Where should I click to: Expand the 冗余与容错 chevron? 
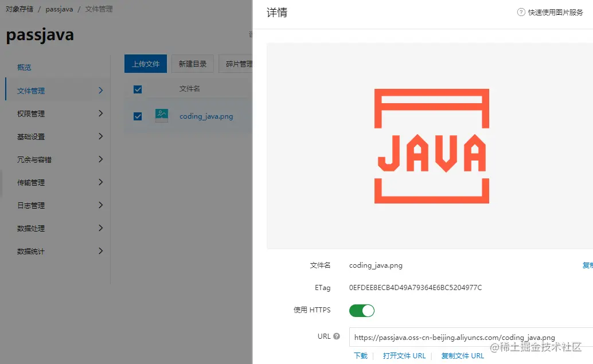point(100,159)
